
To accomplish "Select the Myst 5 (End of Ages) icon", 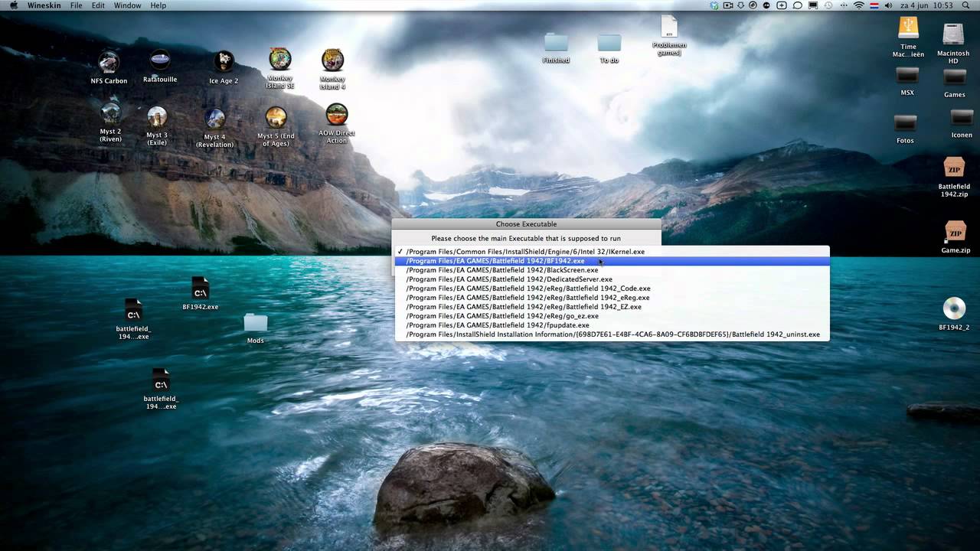I will point(276,117).
